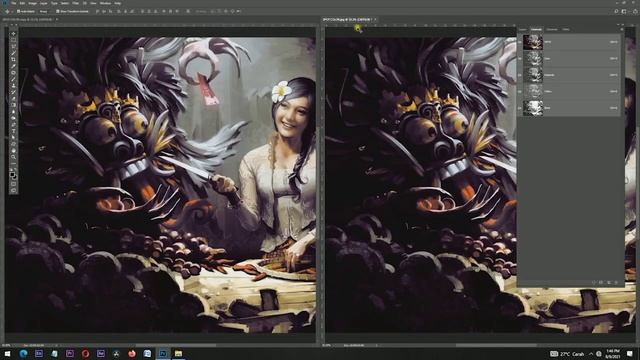Show hidden system tray icons
Image resolution: width=640 pixels, height=360 pixels.
[591, 353]
